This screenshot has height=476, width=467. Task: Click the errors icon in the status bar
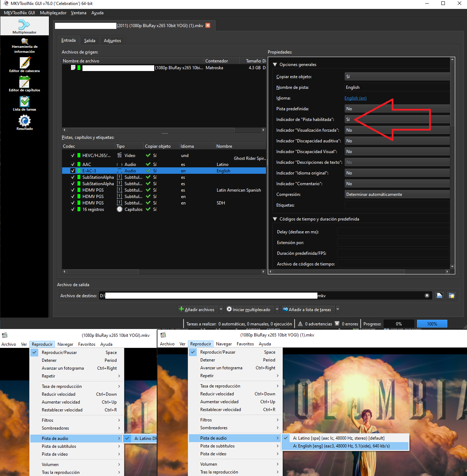337,324
